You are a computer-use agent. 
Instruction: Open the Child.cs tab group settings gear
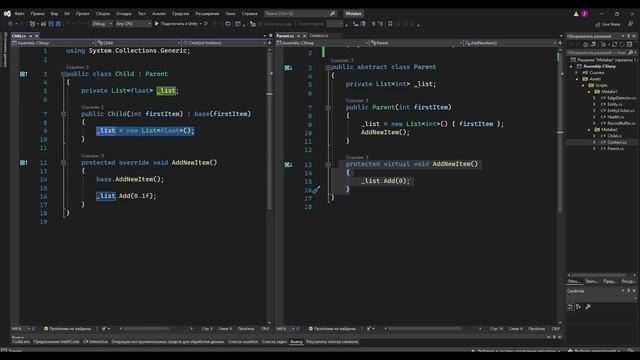(x=270, y=36)
